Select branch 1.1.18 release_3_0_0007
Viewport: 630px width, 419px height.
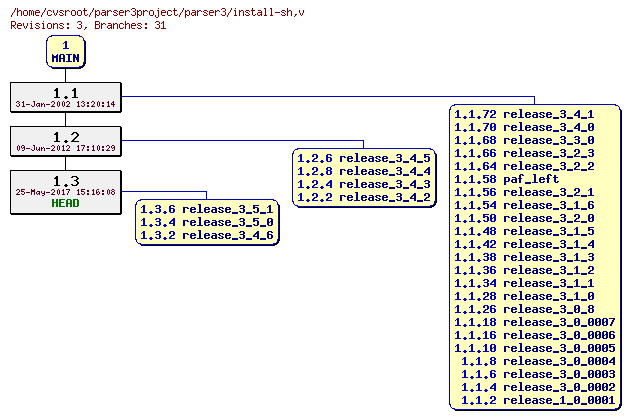pyautogui.click(x=535, y=322)
